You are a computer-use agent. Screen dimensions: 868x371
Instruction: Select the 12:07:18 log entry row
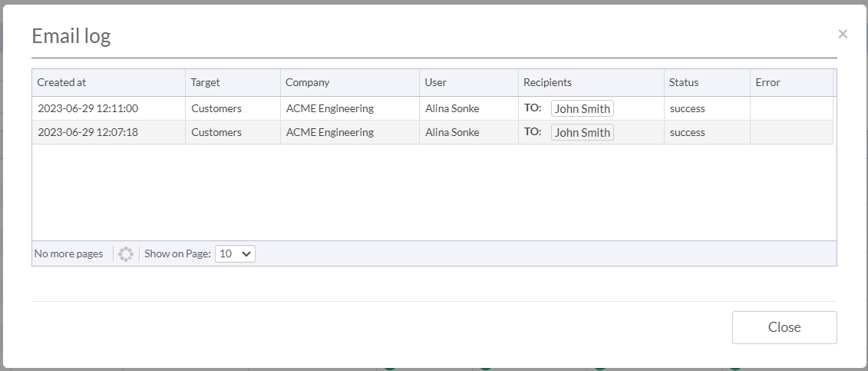tap(432, 132)
